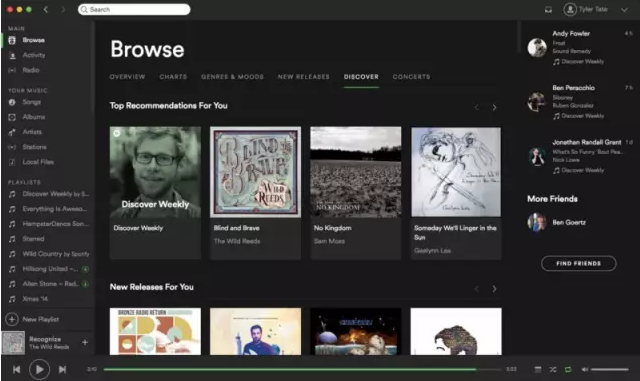Skip to the next track

tap(62, 370)
